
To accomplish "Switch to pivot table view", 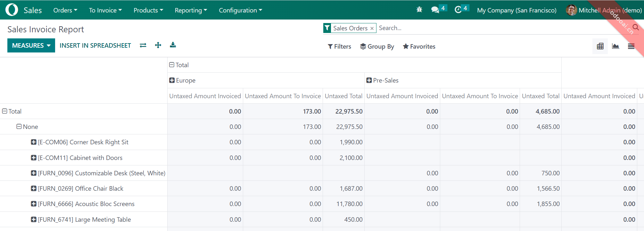I will (x=600, y=46).
